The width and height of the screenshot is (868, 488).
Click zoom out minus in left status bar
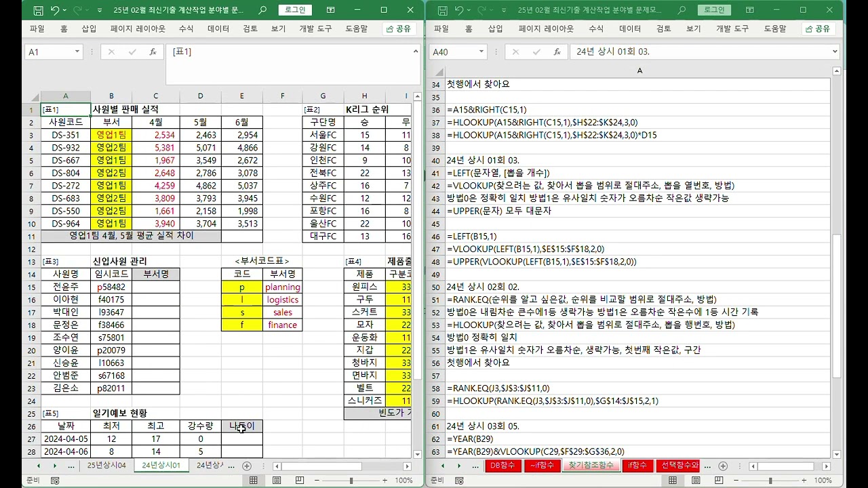pos(317,480)
